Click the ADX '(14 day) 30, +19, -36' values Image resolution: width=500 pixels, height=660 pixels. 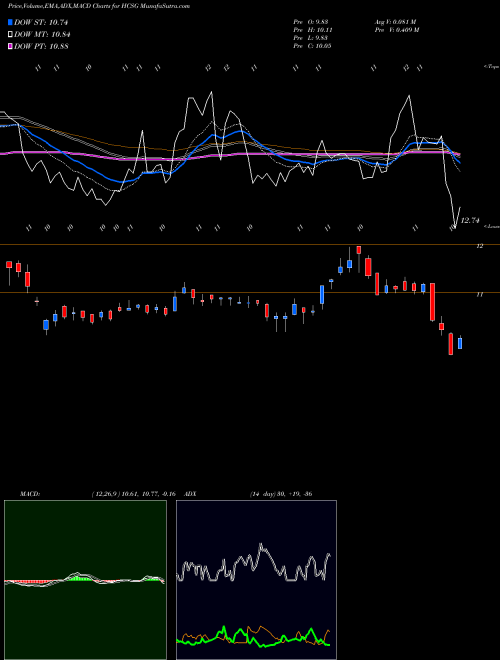click(x=281, y=494)
